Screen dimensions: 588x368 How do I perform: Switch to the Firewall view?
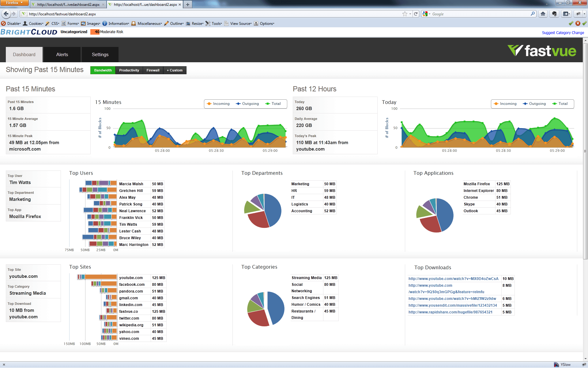[x=153, y=70]
